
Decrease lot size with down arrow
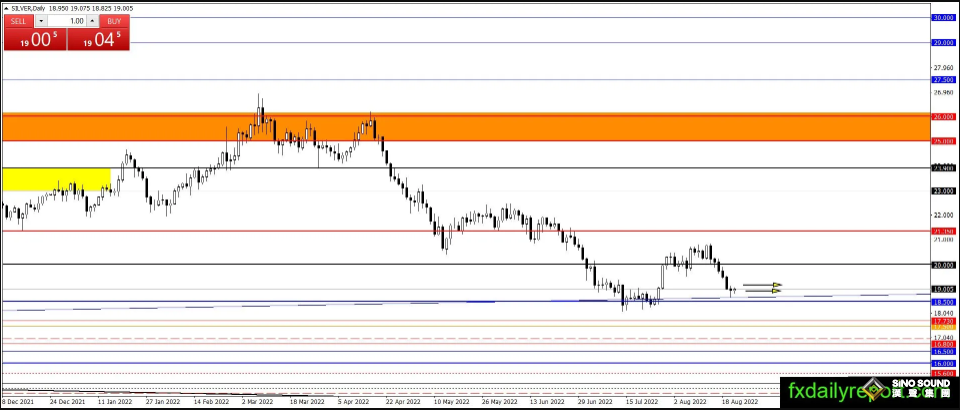pos(41,21)
